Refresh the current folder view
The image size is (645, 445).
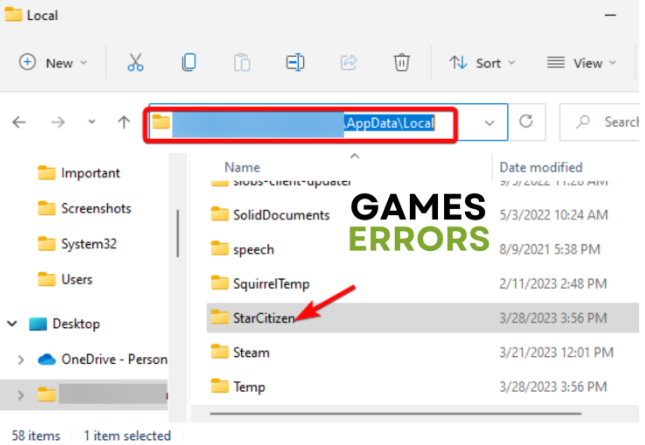[526, 122]
